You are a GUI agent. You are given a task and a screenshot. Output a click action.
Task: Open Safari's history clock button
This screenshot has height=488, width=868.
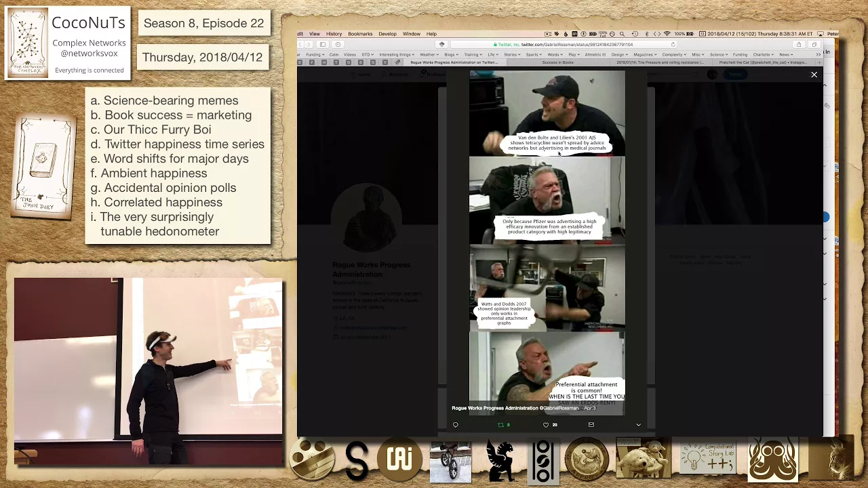pos(338,45)
